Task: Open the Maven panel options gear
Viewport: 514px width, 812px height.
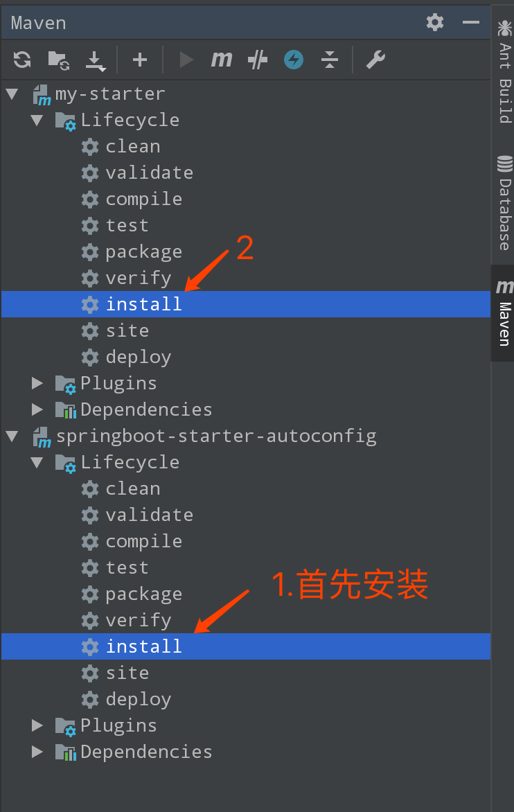Action: coord(434,22)
